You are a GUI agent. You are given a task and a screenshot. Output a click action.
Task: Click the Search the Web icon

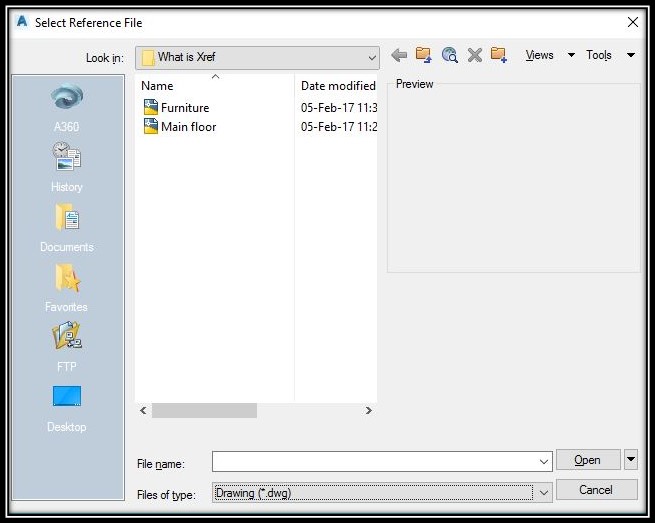[449, 55]
